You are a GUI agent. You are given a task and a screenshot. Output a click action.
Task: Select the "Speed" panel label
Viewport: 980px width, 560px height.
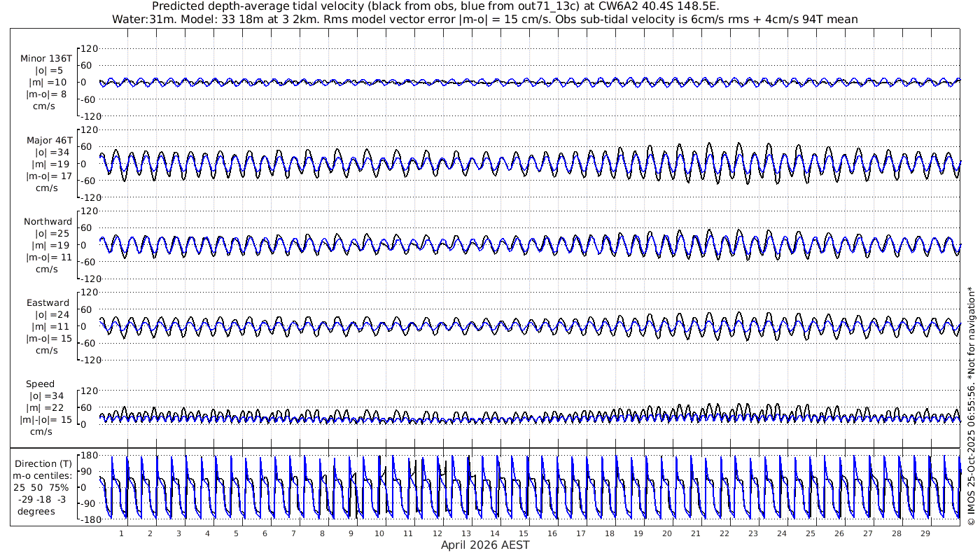(40, 384)
